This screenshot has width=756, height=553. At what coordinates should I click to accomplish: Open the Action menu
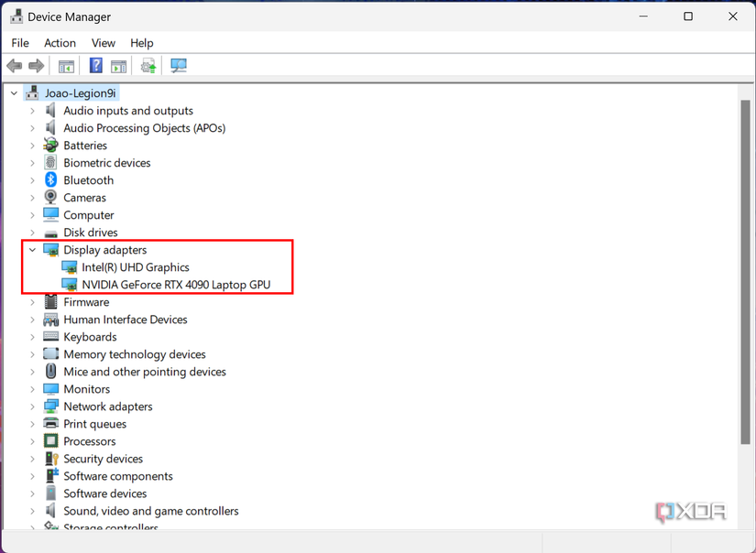[60, 42]
